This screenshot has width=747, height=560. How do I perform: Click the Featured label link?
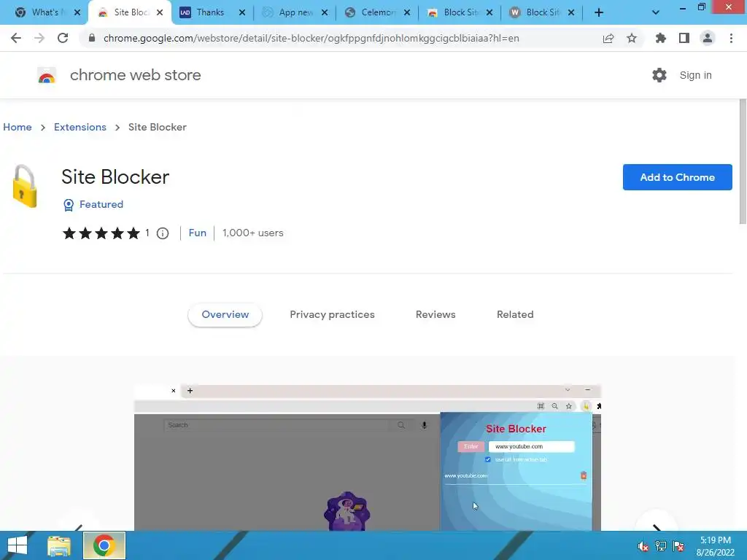(101, 204)
